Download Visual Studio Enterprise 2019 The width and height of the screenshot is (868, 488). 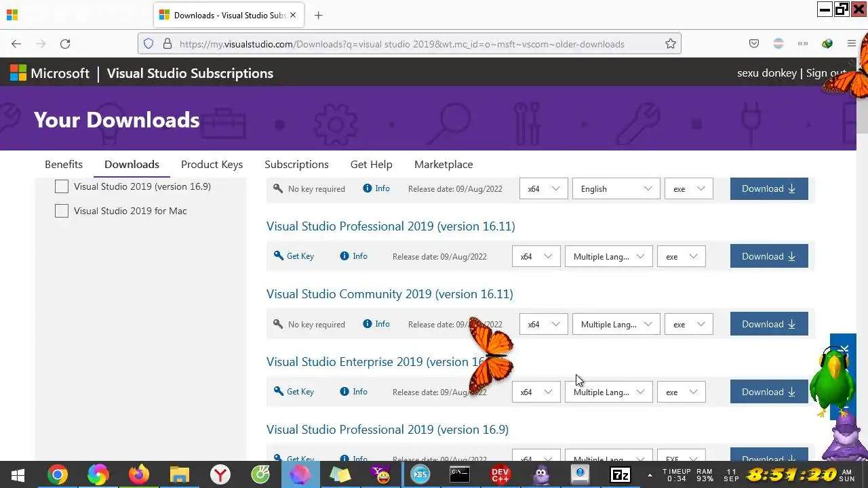click(x=769, y=392)
